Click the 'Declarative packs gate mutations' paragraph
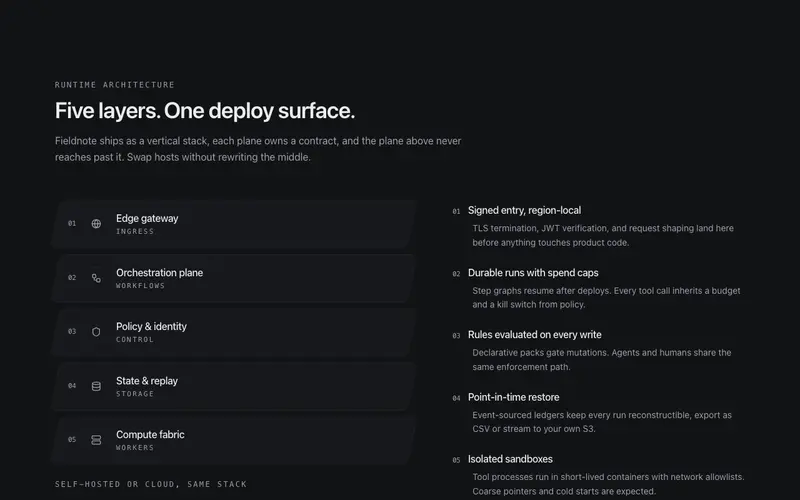Image resolution: width=800 pixels, height=500 pixels. tap(602, 360)
